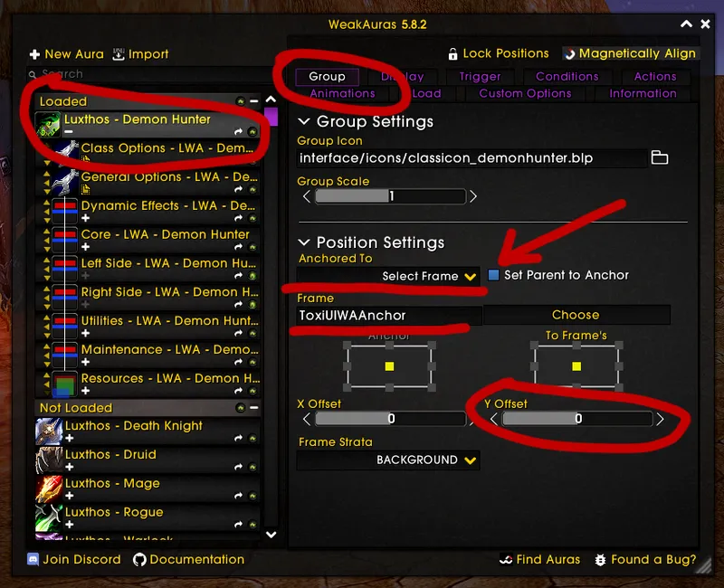
Task: Click the Lock Positions padlock icon
Action: click(x=453, y=54)
